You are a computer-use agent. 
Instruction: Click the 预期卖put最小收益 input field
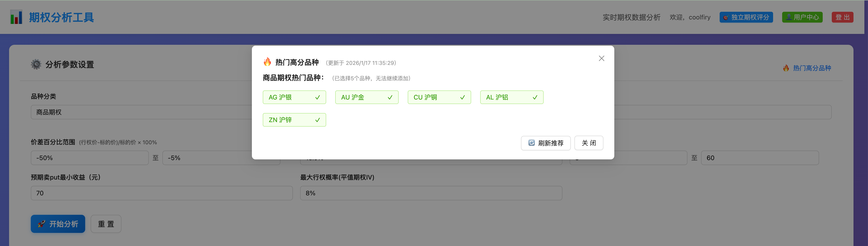point(162,193)
